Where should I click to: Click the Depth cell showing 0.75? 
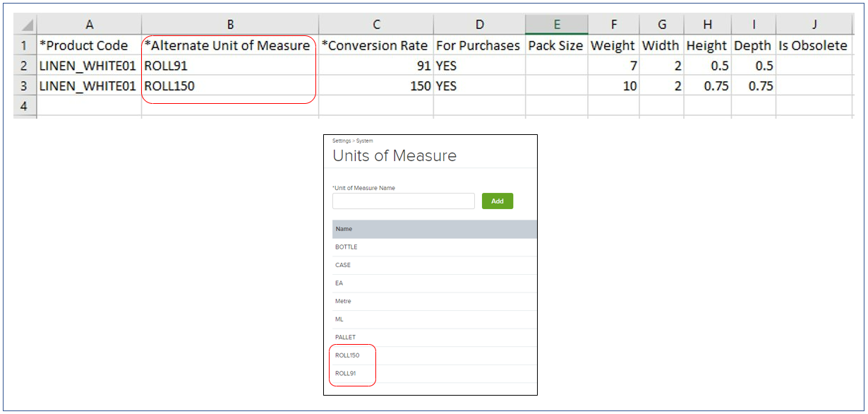click(x=754, y=86)
